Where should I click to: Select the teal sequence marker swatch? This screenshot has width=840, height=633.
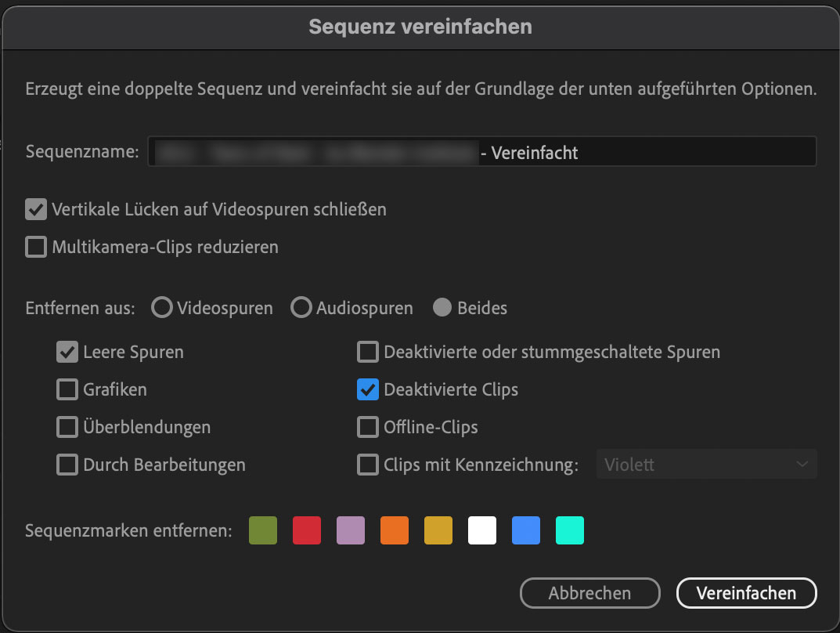point(570,530)
